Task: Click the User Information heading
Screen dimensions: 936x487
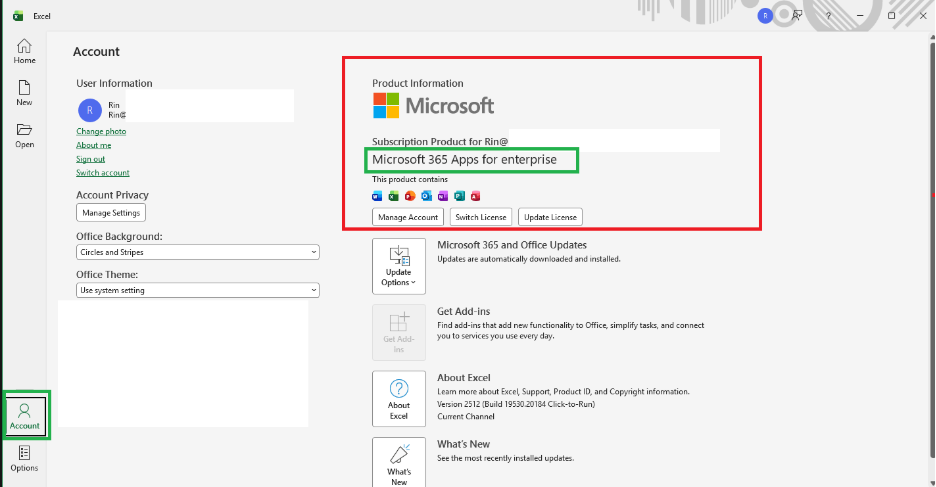Action: point(114,84)
